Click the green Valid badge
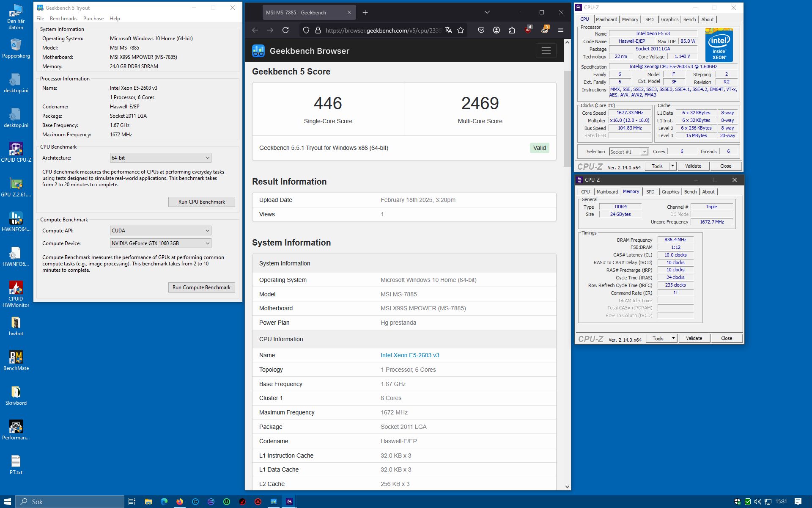 (x=539, y=148)
